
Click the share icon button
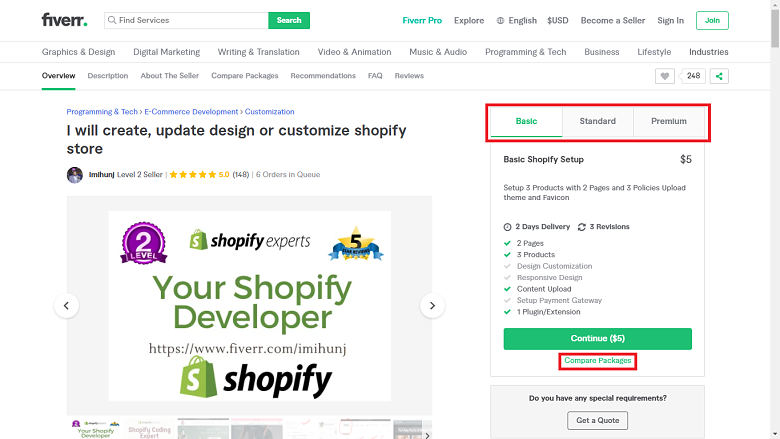pos(719,76)
